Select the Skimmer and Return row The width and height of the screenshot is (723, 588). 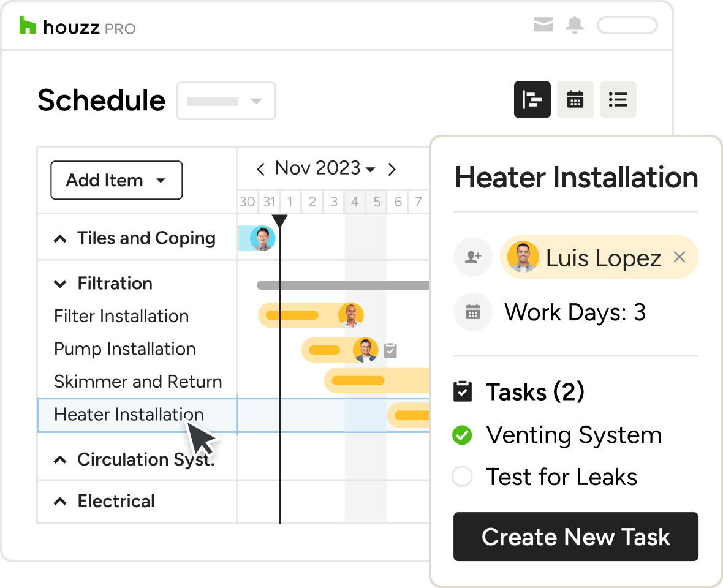[137, 382]
